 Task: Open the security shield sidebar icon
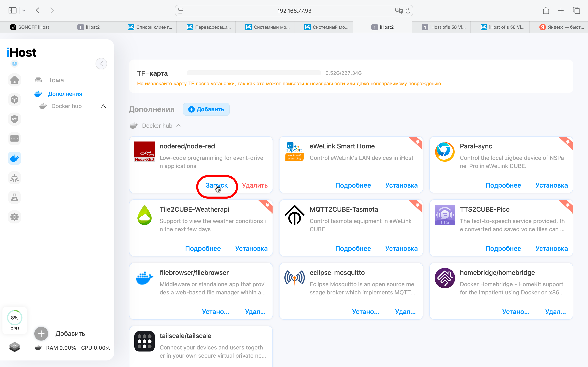coord(14,119)
